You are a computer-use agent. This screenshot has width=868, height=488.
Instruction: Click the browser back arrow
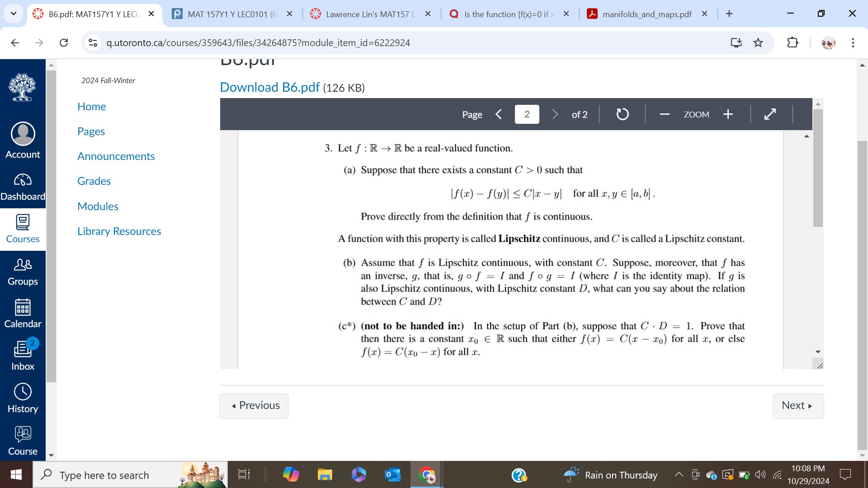click(15, 42)
